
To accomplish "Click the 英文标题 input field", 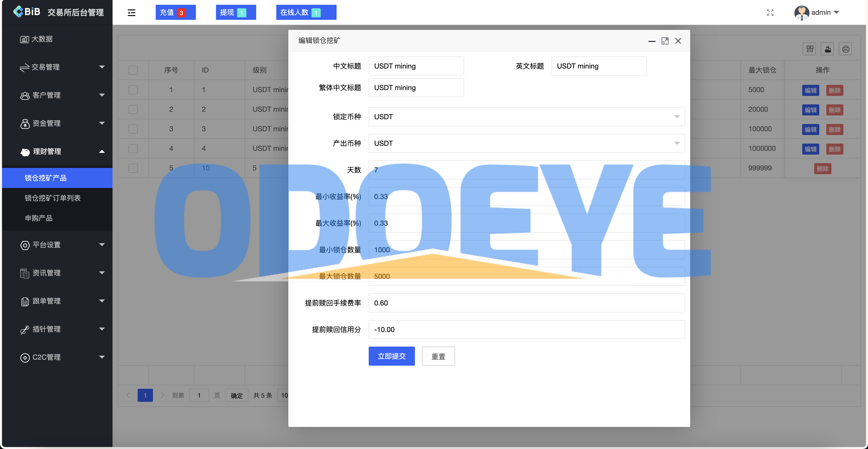I will (599, 66).
